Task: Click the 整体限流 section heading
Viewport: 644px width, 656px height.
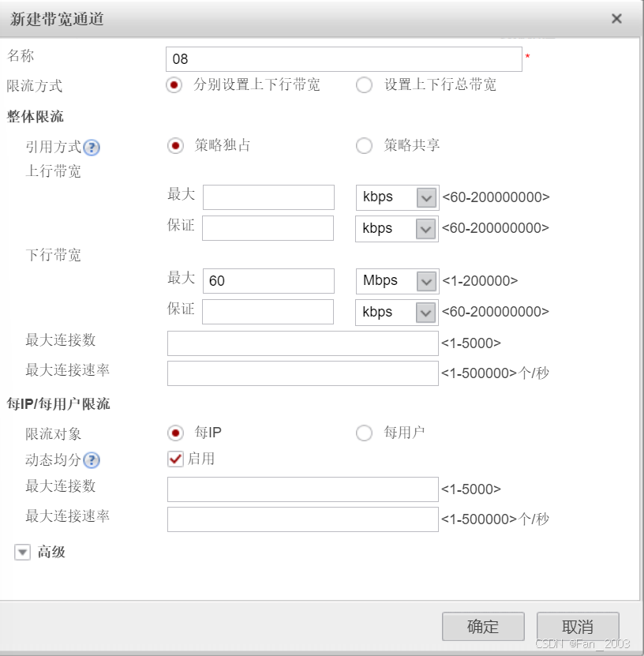Action: click(x=36, y=116)
